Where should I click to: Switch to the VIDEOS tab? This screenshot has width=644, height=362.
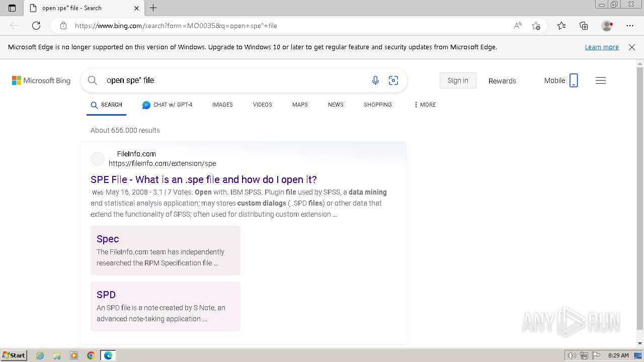263,105
